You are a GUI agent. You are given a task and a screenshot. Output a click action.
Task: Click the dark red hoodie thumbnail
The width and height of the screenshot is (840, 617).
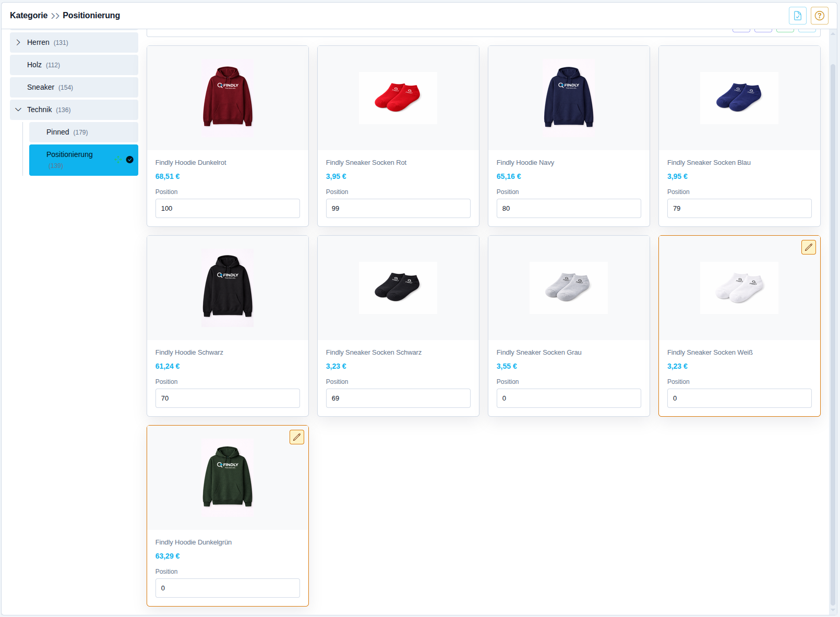[x=227, y=98]
